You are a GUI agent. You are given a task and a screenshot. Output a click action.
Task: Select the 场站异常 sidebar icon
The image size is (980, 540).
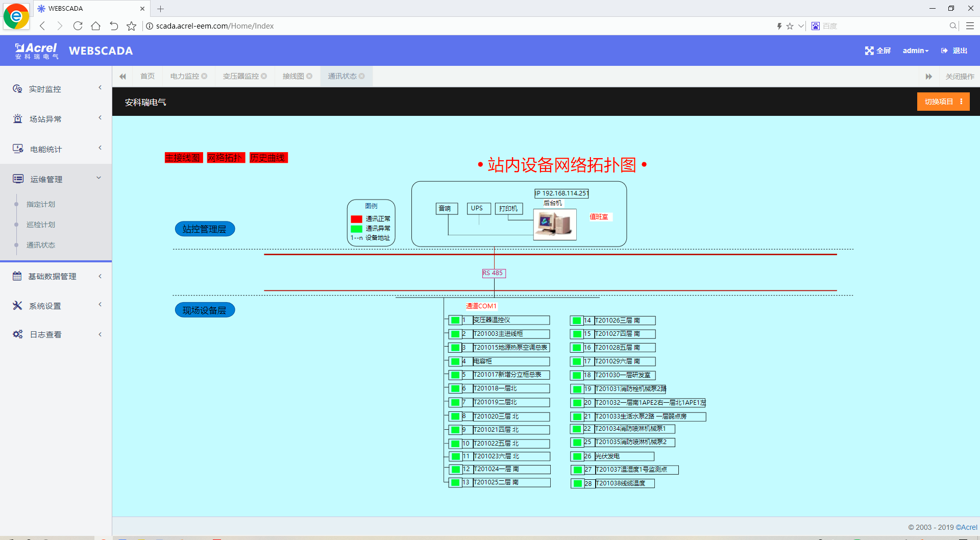(x=17, y=118)
